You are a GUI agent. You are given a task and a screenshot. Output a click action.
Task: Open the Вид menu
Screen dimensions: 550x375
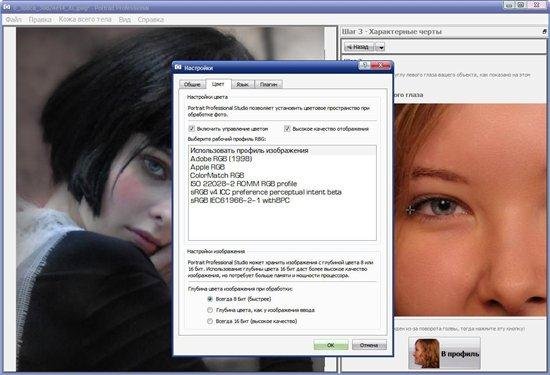pos(125,20)
